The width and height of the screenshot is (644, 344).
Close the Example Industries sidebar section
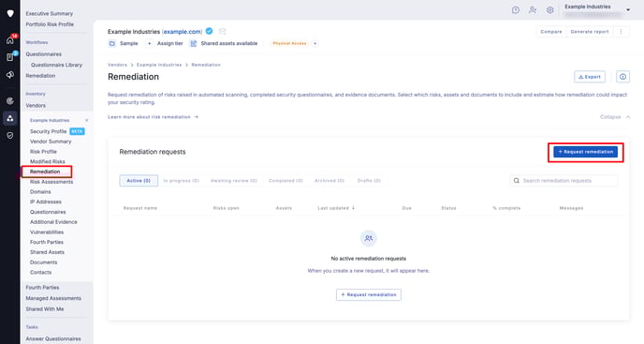[x=87, y=120]
